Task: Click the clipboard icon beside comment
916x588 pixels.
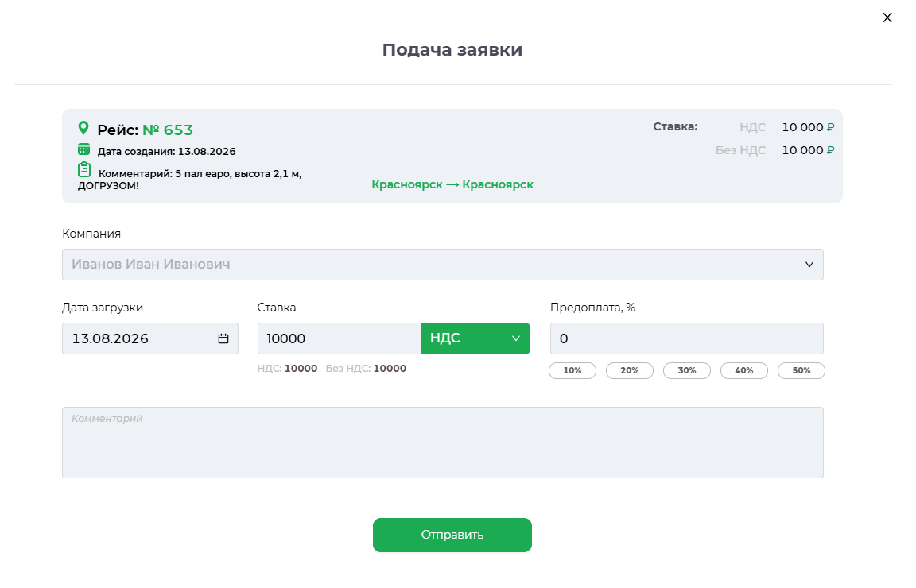Action: pyautogui.click(x=84, y=169)
